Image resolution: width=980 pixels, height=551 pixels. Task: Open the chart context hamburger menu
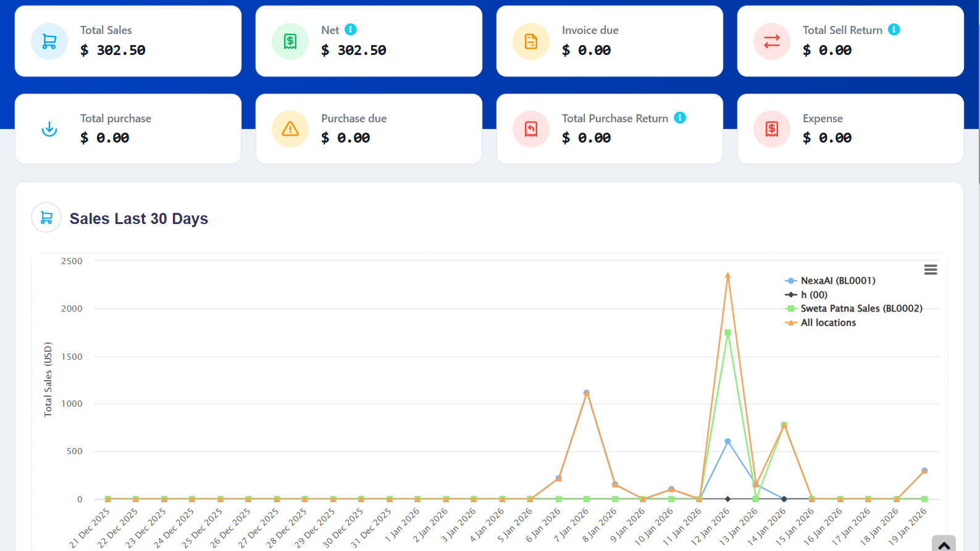(x=931, y=270)
